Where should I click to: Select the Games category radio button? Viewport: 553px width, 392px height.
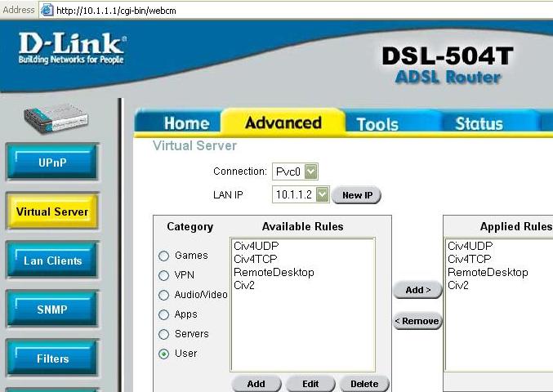164,256
